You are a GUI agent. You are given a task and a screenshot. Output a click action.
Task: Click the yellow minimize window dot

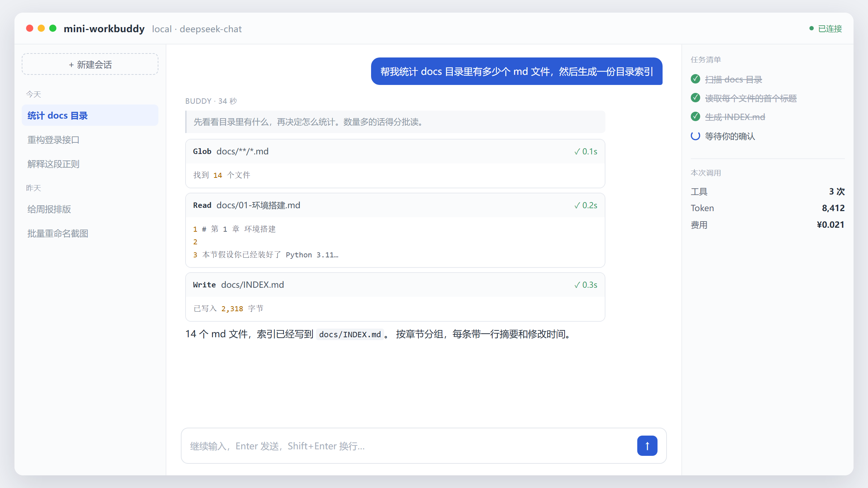(41, 28)
